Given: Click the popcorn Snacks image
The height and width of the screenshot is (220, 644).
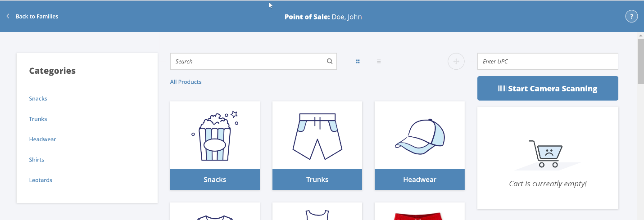Looking at the screenshot, I should coord(215,135).
